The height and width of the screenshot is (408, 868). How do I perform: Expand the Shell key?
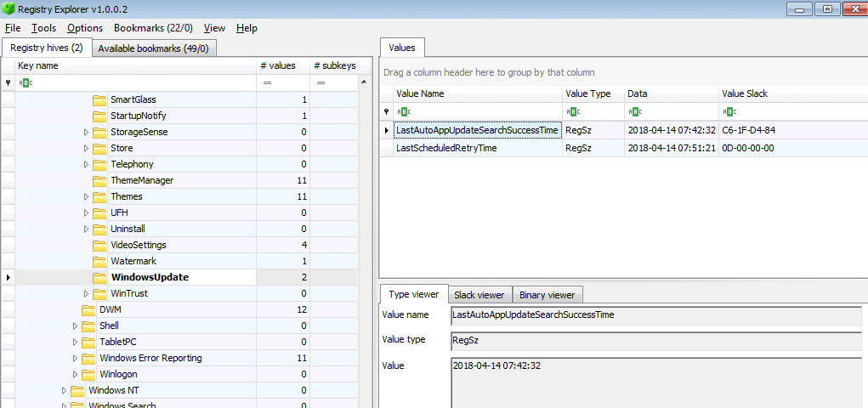[x=75, y=326]
